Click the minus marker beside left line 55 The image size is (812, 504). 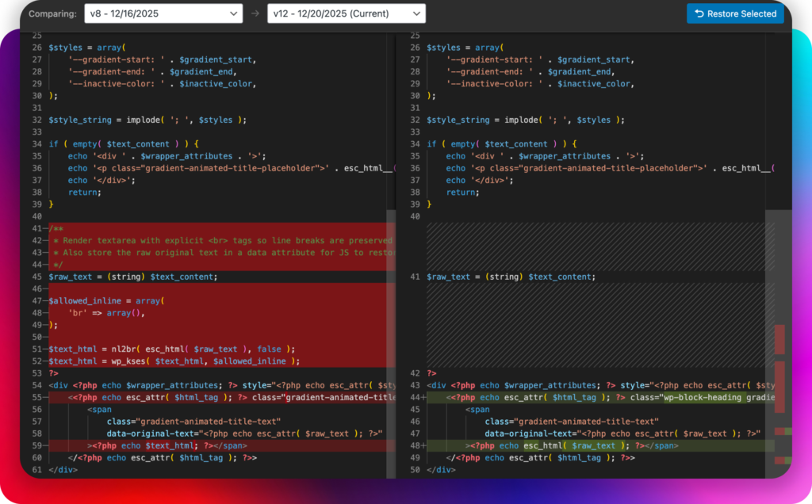click(x=46, y=397)
